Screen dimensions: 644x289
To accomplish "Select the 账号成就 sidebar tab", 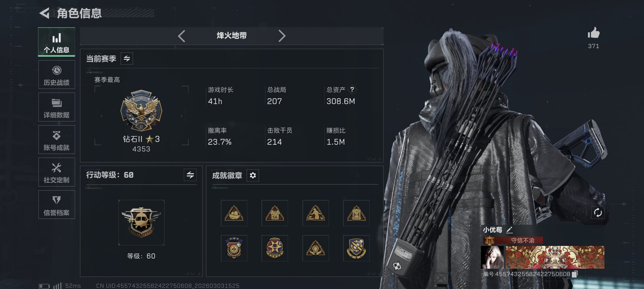I will click(56, 140).
